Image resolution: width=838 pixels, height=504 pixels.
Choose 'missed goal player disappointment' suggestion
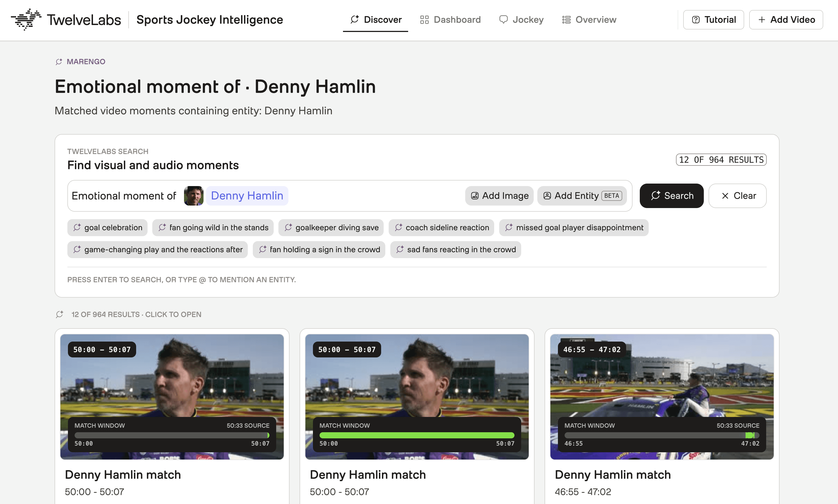coord(574,228)
